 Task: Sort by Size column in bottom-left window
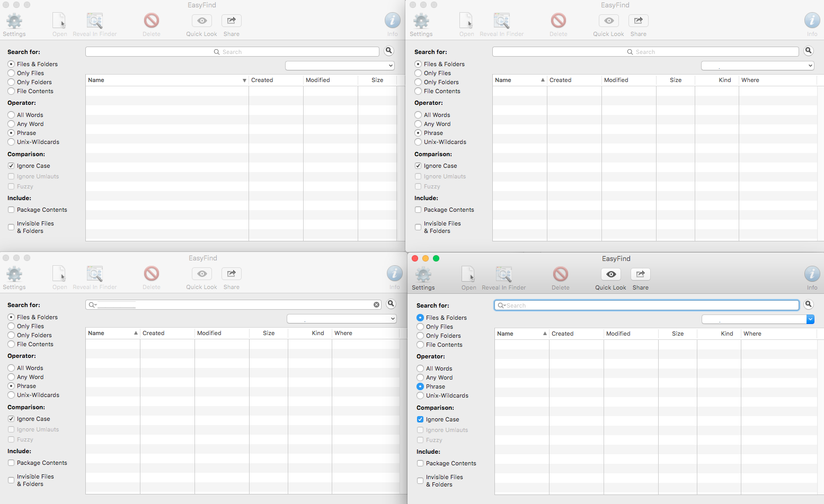point(269,333)
